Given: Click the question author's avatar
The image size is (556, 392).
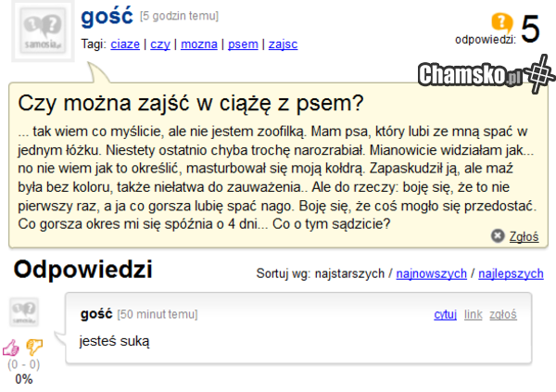Looking at the screenshot, I should (44, 33).
